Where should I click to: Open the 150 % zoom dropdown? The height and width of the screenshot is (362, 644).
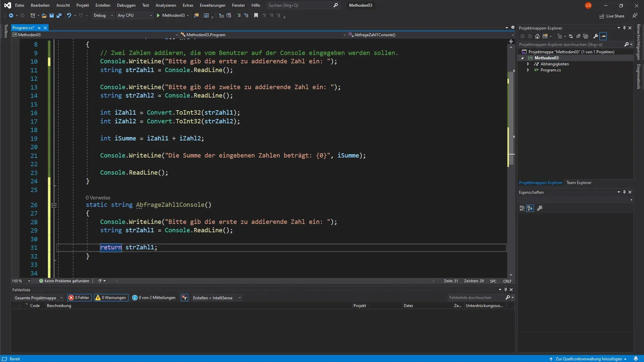click(x=21, y=281)
